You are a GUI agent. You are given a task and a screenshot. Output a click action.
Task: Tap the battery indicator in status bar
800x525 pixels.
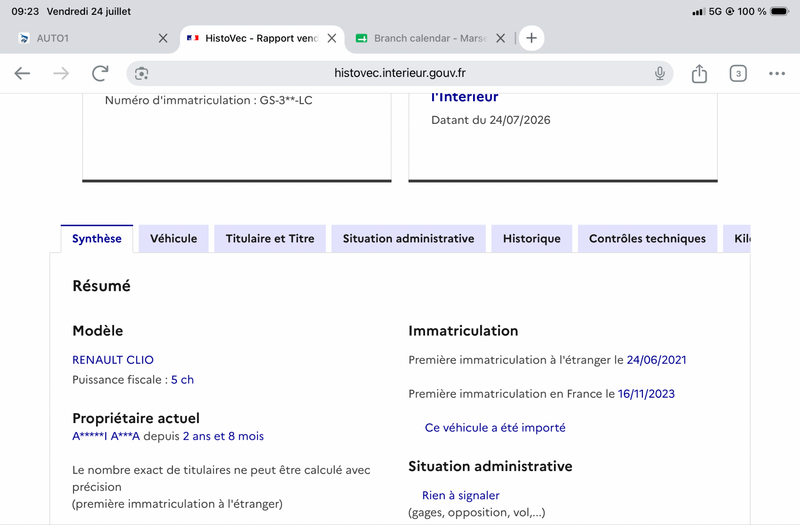[780, 11]
